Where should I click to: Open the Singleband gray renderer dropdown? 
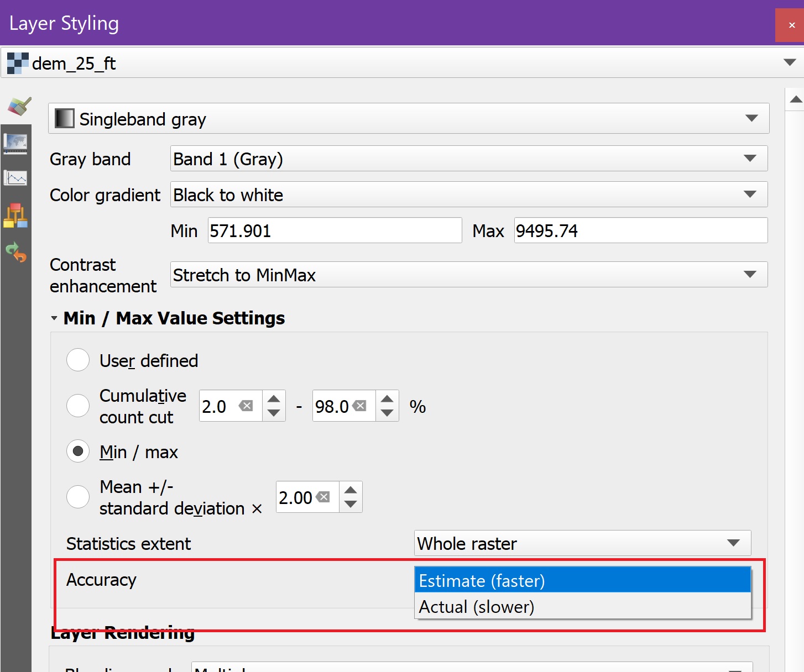click(409, 118)
